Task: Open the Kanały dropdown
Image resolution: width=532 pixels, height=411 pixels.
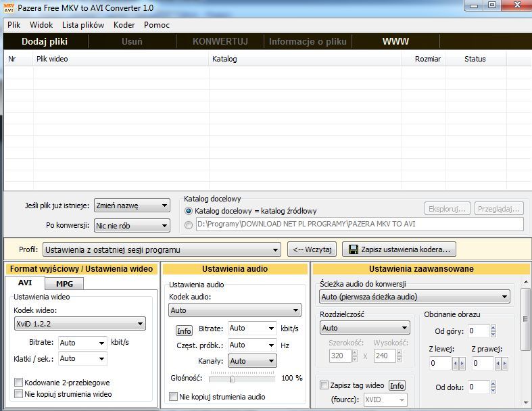Action: tap(252, 361)
